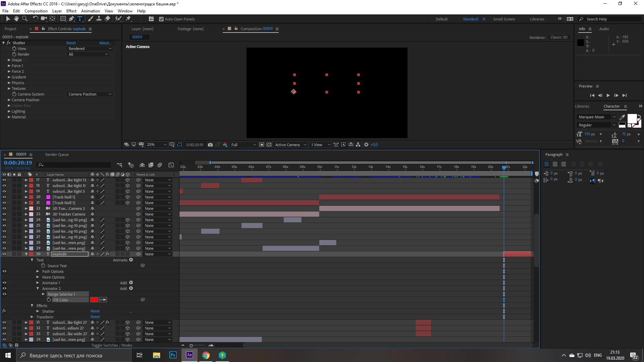Screen dimensions: 644x362
Task: Select the Zoom magnifier tool
Action: click(24, 19)
